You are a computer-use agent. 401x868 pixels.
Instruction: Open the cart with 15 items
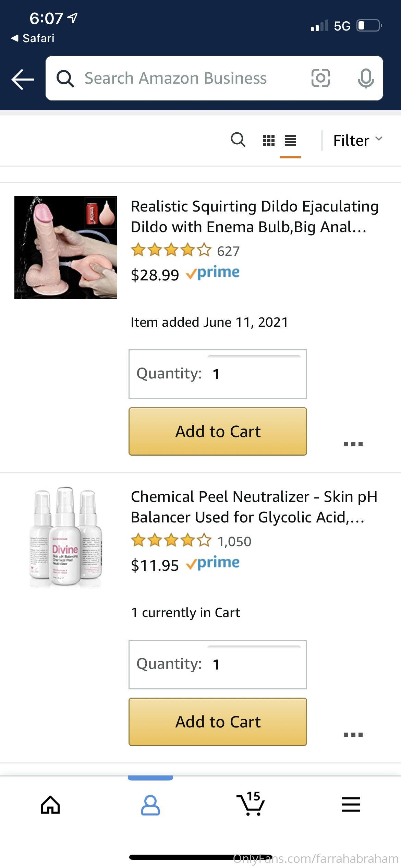pyautogui.click(x=251, y=804)
